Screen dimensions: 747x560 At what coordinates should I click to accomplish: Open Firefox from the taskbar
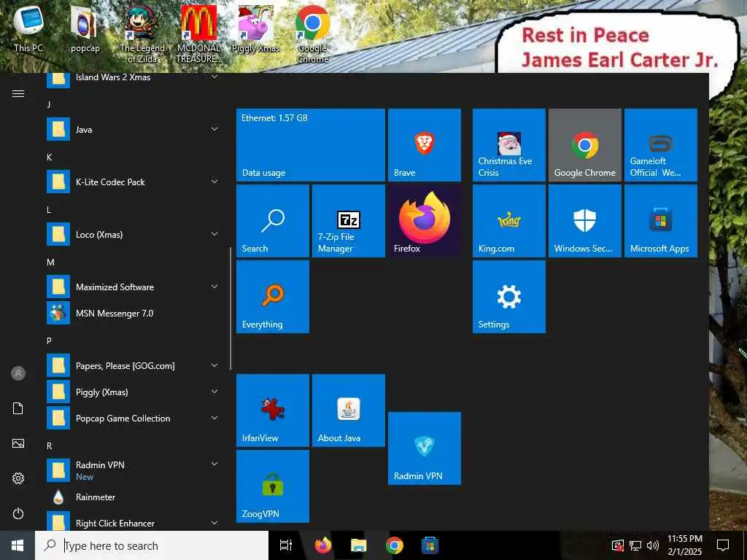tap(323, 545)
